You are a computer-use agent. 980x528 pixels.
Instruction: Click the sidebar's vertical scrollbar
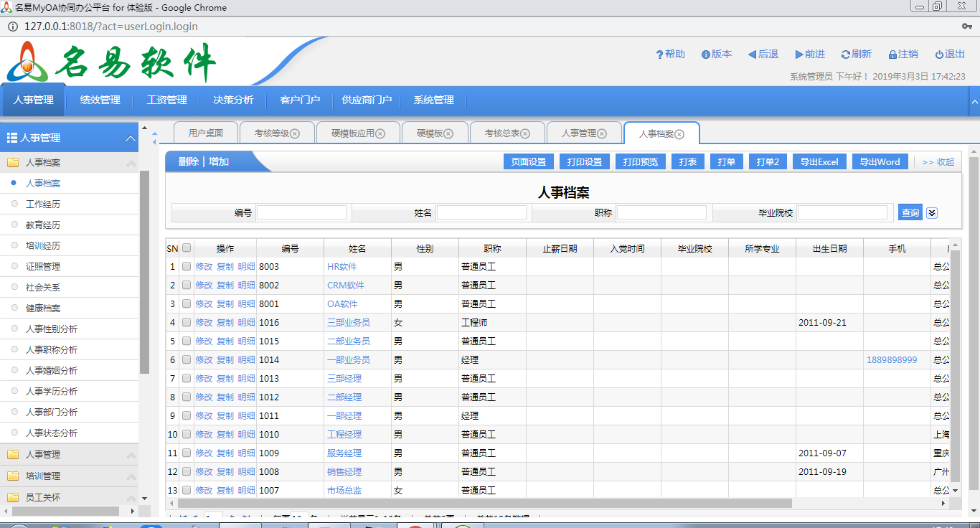pyautogui.click(x=144, y=273)
